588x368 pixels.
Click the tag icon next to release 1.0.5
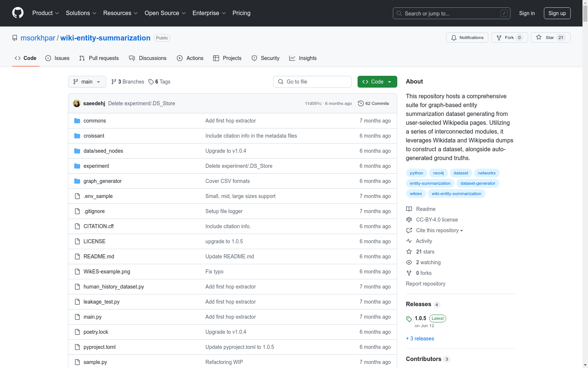click(x=409, y=319)
